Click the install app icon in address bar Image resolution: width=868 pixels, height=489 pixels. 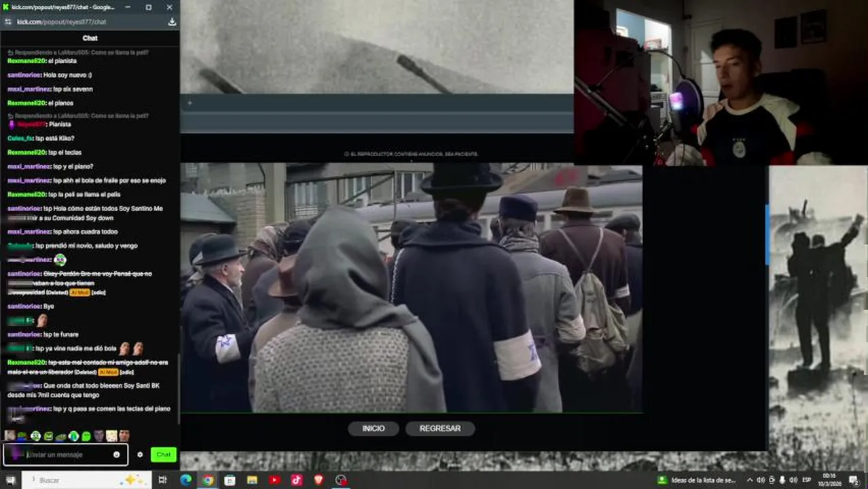[172, 22]
